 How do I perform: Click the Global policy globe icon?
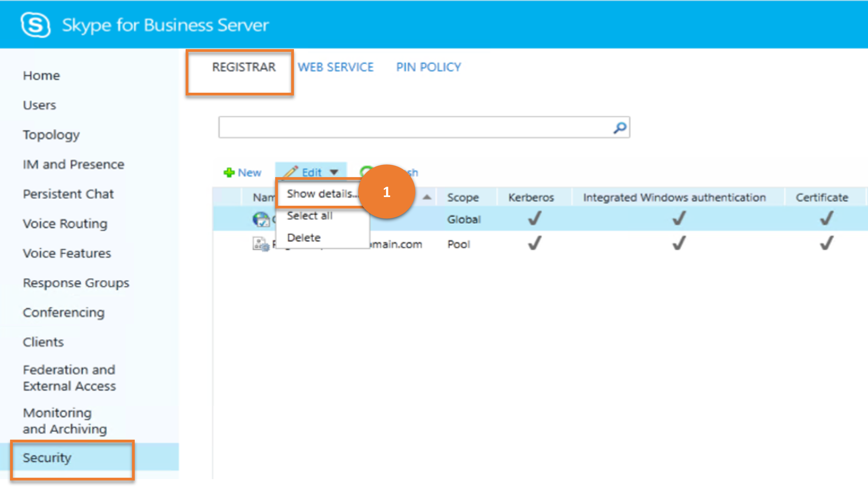[x=261, y=219]
